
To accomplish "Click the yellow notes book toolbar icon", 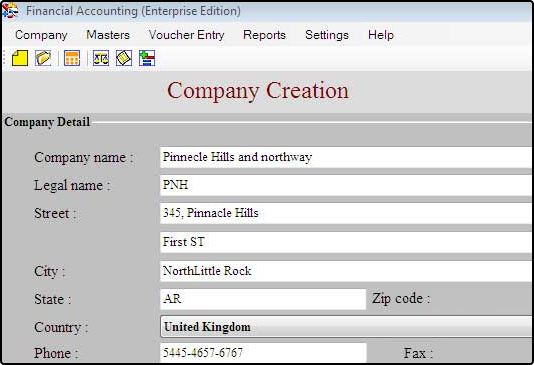I will [124, 58].
